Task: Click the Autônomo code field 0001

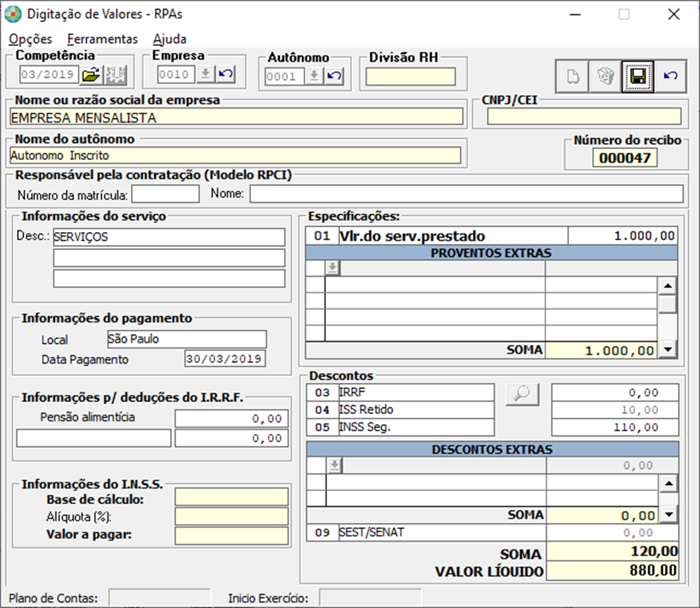Action: click(285, 76)
